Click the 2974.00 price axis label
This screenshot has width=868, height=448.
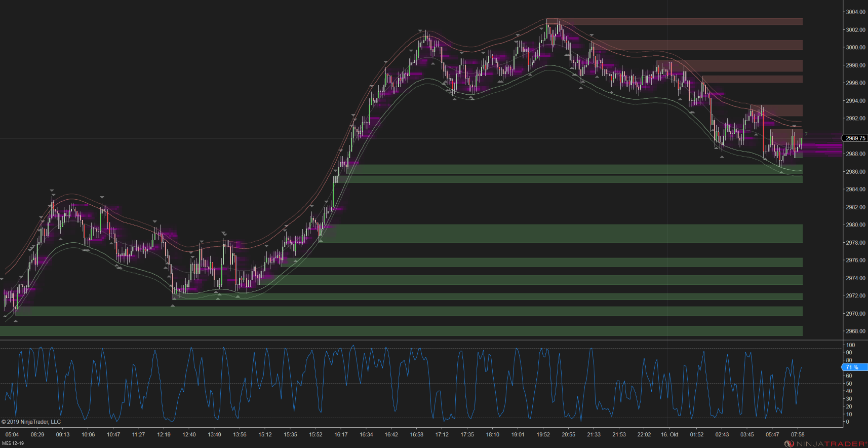point(855,278)
